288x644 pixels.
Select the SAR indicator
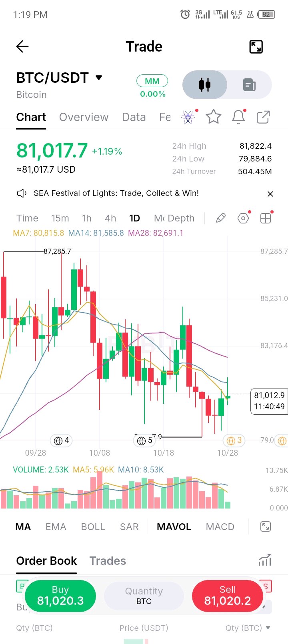[129, 527]
